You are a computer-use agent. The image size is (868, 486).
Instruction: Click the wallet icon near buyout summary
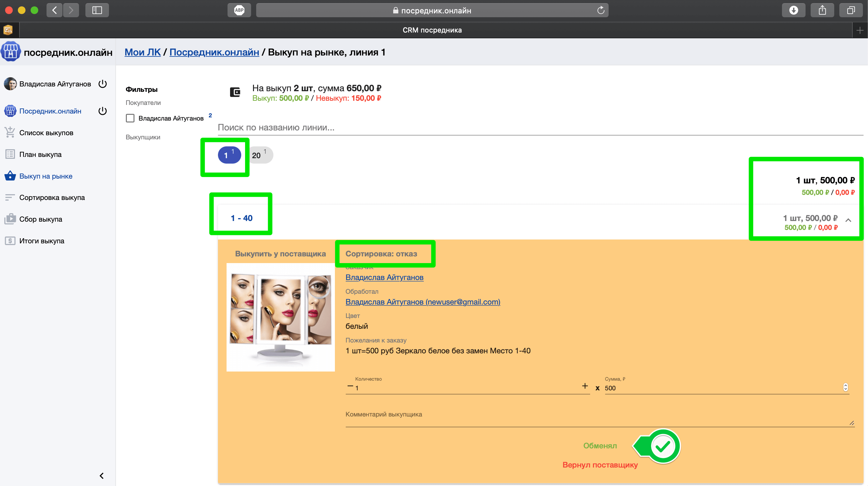coord(235,92)
